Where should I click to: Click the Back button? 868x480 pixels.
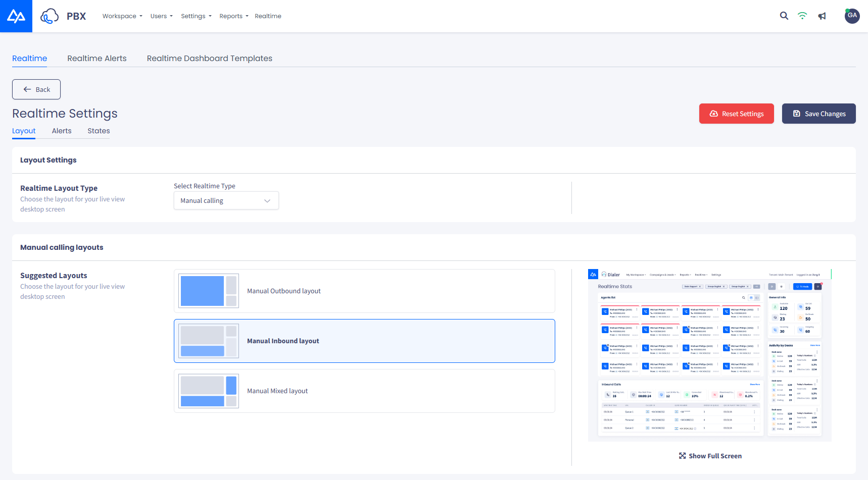coord(36,89)
